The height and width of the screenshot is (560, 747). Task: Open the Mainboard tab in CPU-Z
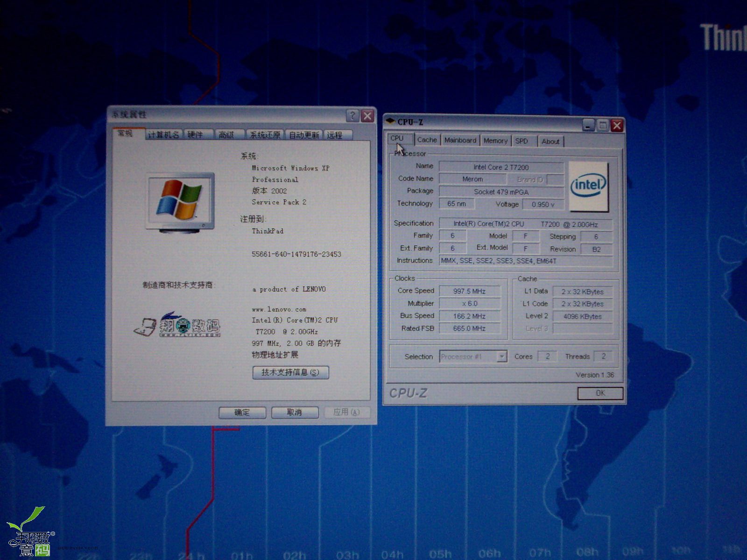[x=460, y=140]
